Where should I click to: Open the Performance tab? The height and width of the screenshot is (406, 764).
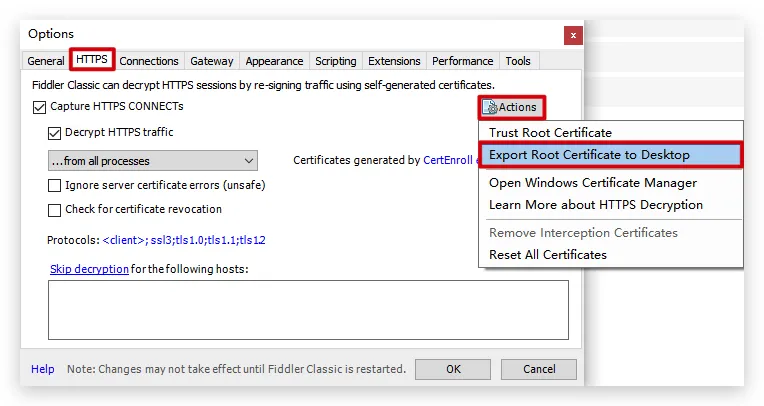pyautogui.click(x=462, y=61)
